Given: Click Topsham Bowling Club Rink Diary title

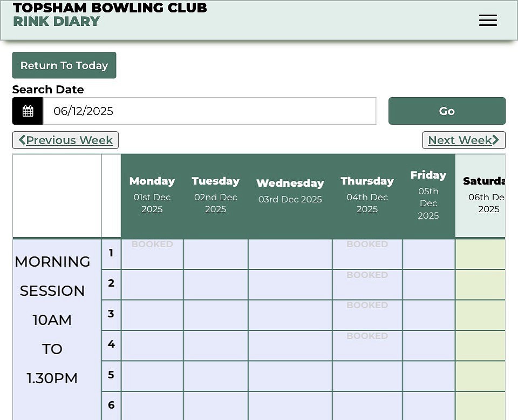Looking at the screenshot, I should point(110,15).
